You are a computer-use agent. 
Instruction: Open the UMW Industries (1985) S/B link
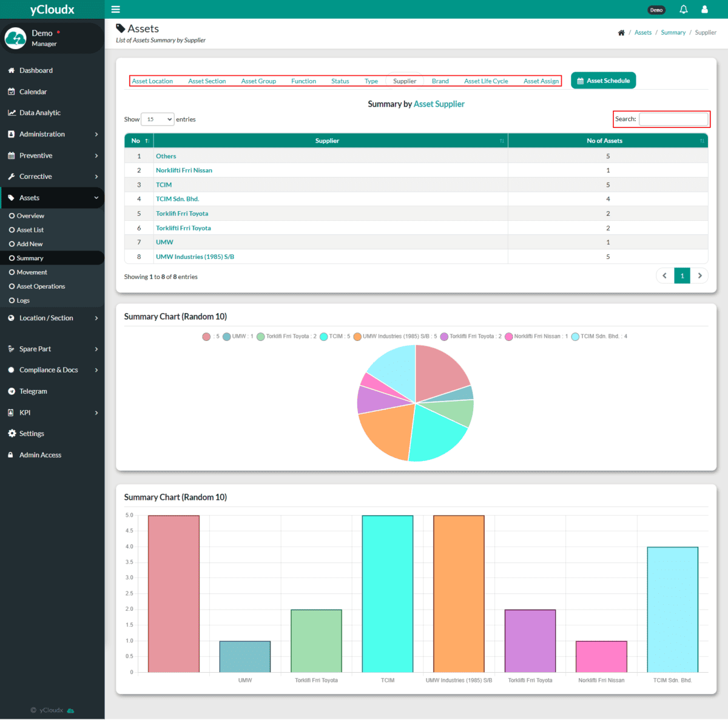(x=195, y=257)
